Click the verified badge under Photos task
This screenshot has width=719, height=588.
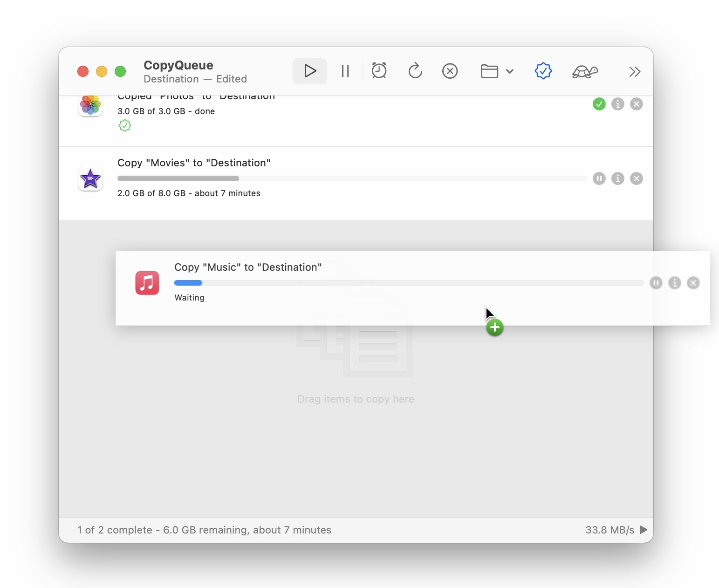click(x=125, y=126)
